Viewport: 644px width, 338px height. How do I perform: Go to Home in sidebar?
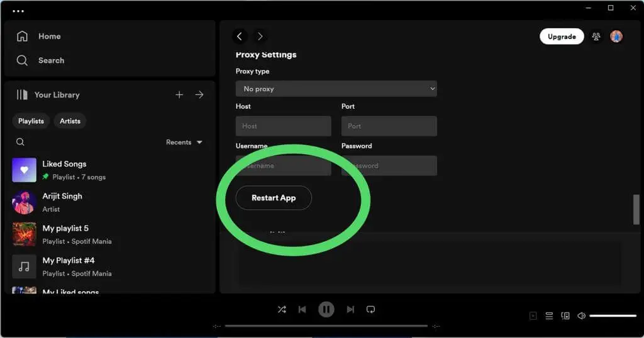pyautogui.click(x=38, y=36)
